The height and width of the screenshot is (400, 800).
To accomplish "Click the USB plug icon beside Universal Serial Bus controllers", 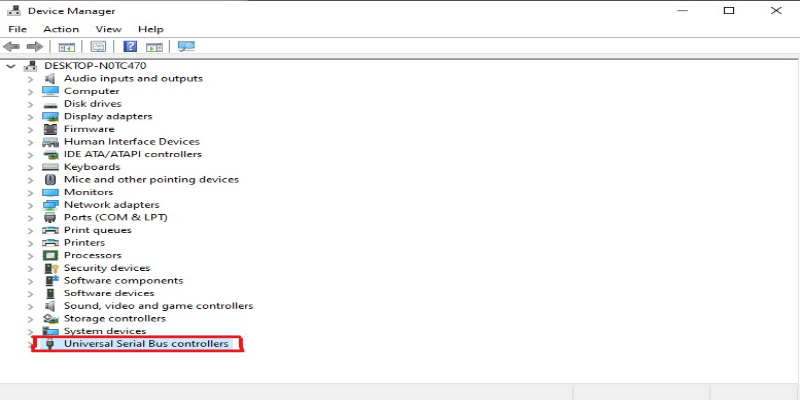I will pos(50,345).
